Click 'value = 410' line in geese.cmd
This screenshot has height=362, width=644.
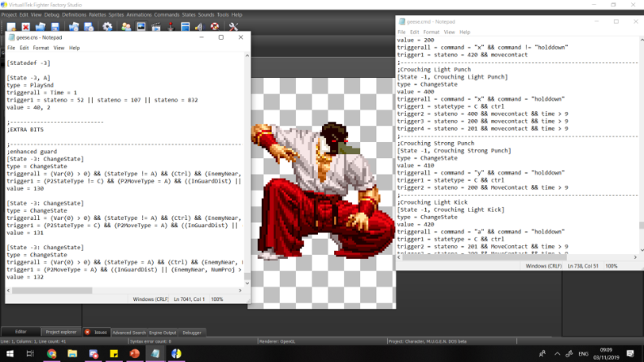[x=416, y=166]
